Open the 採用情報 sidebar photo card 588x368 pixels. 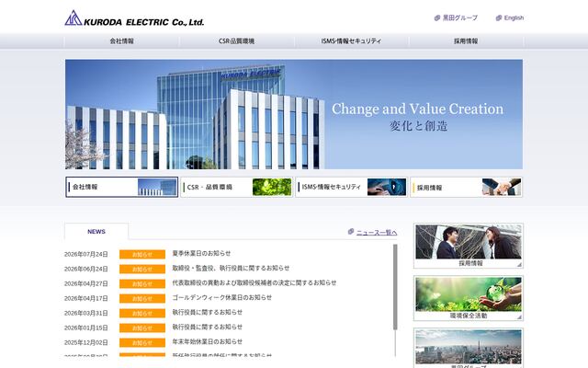pos(469,246)
